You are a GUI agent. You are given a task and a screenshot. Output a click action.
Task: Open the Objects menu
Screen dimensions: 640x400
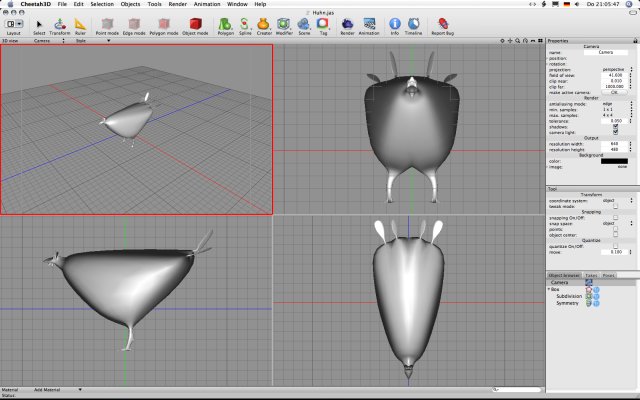130,4
